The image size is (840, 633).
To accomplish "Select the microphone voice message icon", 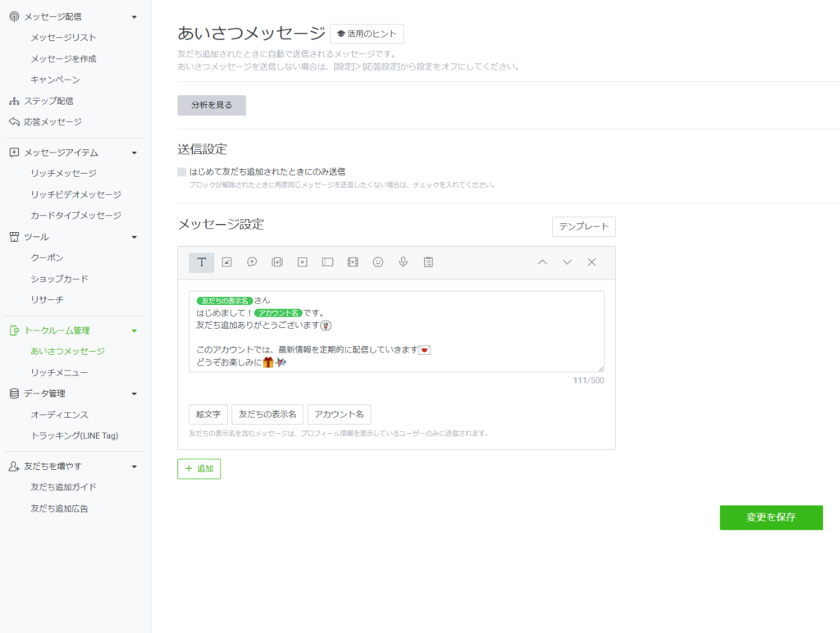I will [x=403, y=262].
